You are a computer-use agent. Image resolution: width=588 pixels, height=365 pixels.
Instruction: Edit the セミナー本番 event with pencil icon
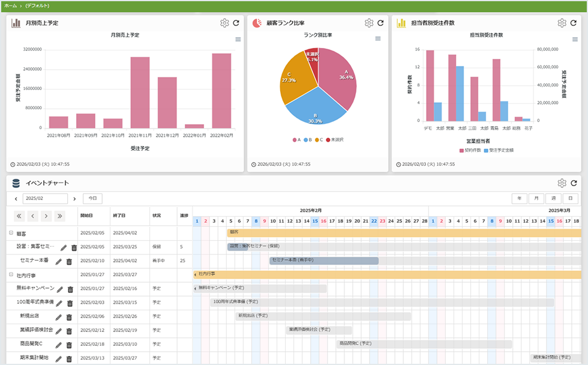[x=58, y=261]
